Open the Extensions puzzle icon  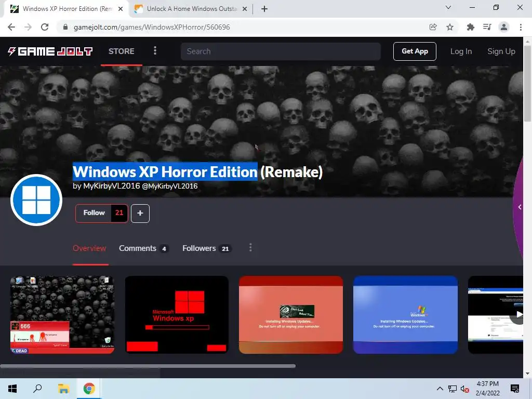[x=470, y=27]
